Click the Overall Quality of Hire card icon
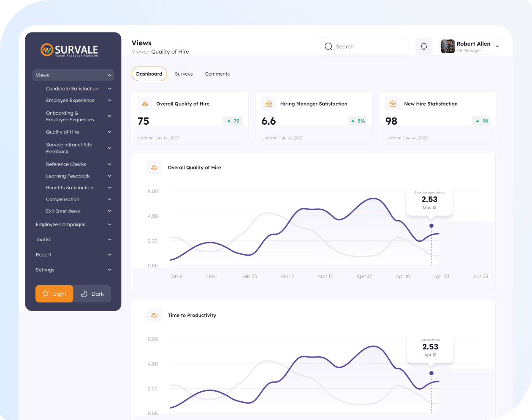The width and height of the screenshot is (532, 420). [x=145, y=104]
